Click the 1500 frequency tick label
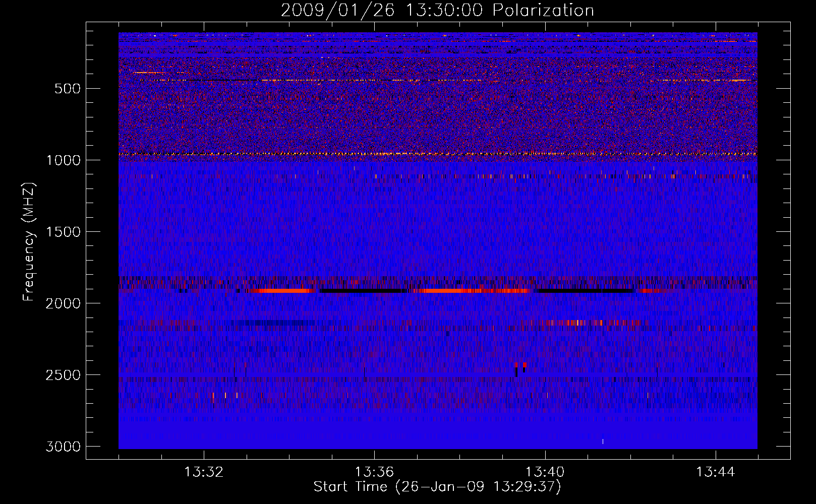Image resolution: width=816 pixels, height=504 pixels. click(63, 232)
